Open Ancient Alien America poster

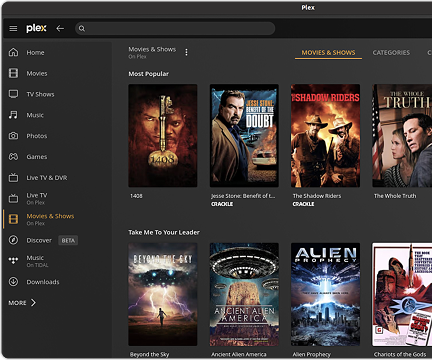(x=244, y=294)
